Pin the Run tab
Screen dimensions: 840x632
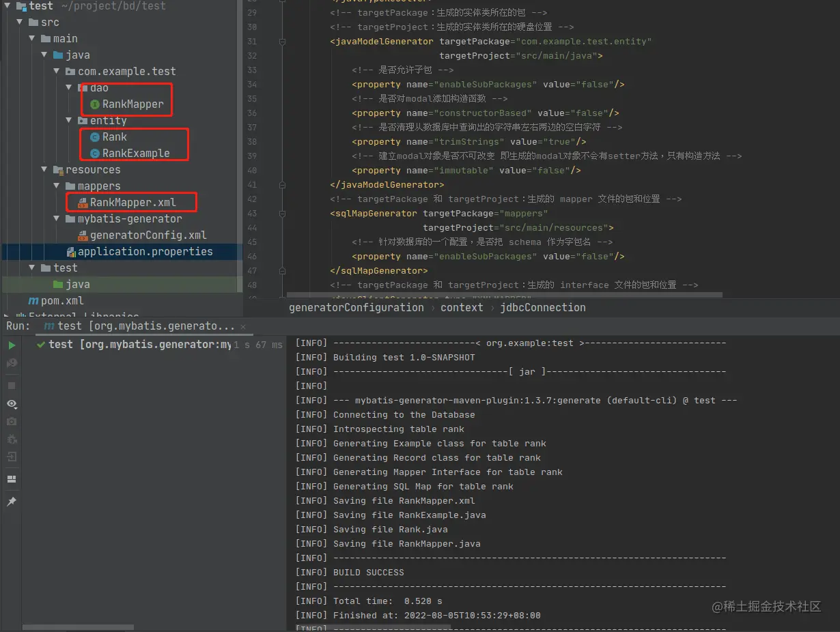pos(12,502)
